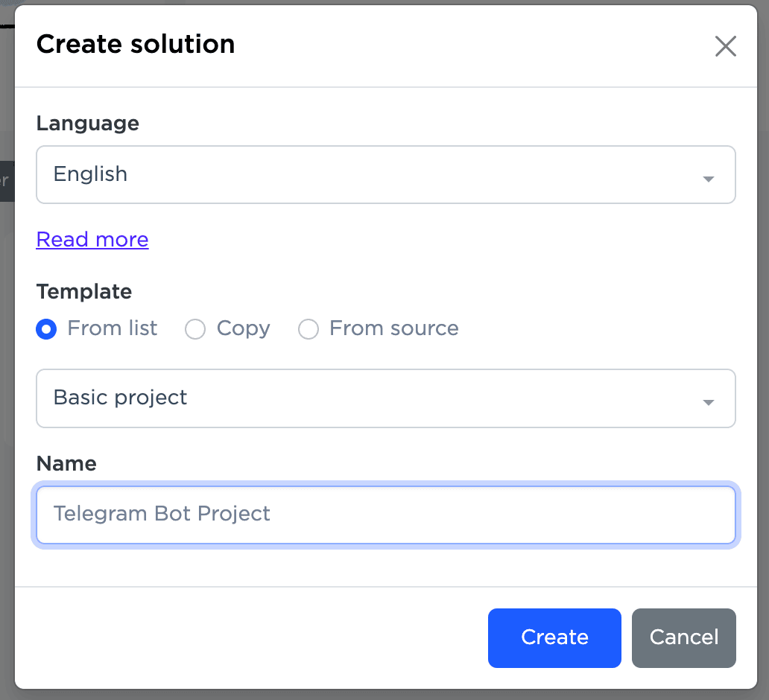The image size is (769, 700).
Task: Click the 'Name' field label
Action: coord(66,464)
